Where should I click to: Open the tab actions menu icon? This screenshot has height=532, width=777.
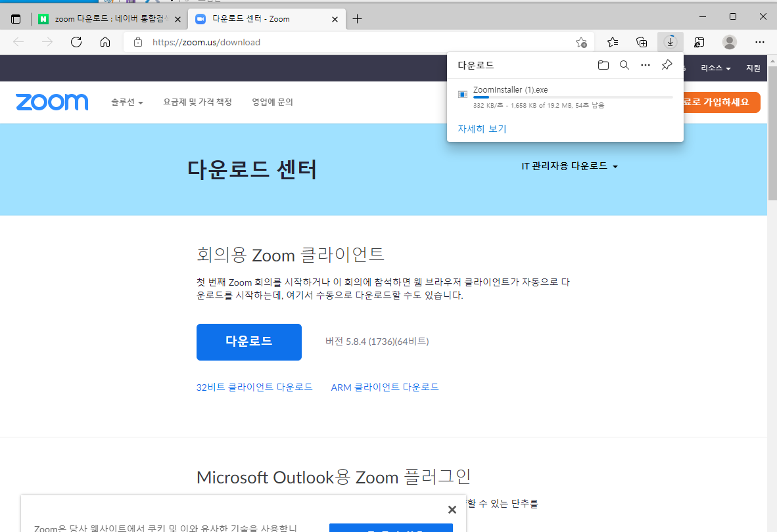click(x=16, y=19)
